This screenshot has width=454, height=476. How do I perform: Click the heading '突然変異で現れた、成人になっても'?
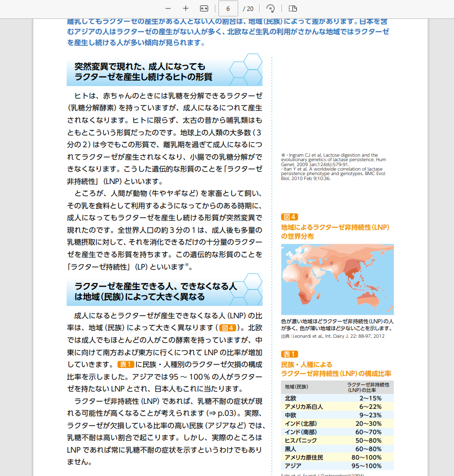point(140,66)
